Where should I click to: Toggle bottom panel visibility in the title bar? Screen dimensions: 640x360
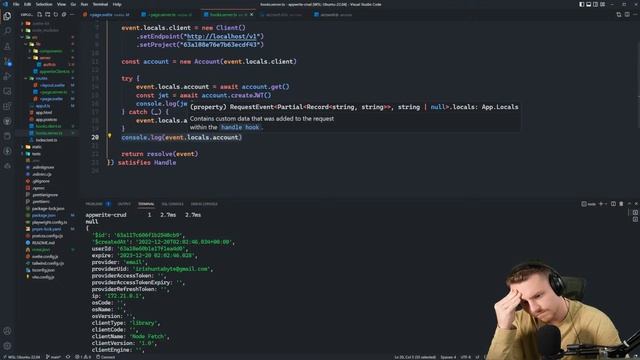[589, 4]
